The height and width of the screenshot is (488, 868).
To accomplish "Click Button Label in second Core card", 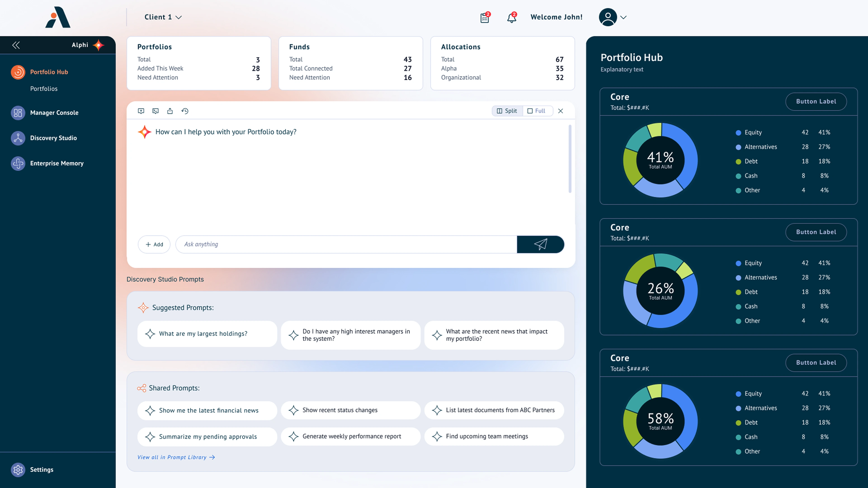I will [816, 232].
